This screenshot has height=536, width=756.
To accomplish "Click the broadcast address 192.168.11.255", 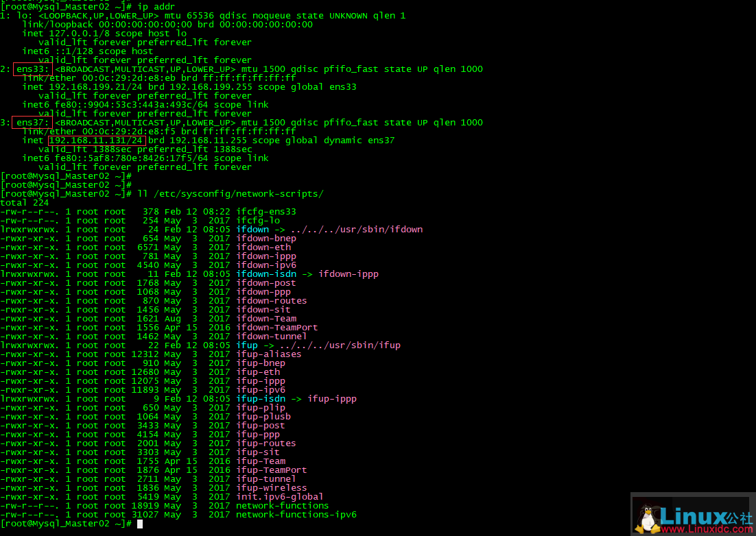I will click(x=209, y=140).
